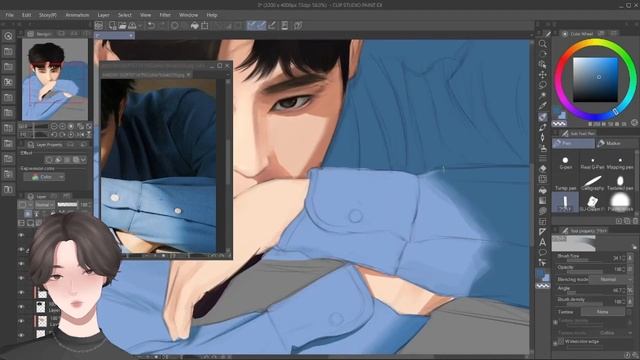Viewport: 640px width, 360px height.
Task: Open the File menu
Action: [x=9, y=15]
